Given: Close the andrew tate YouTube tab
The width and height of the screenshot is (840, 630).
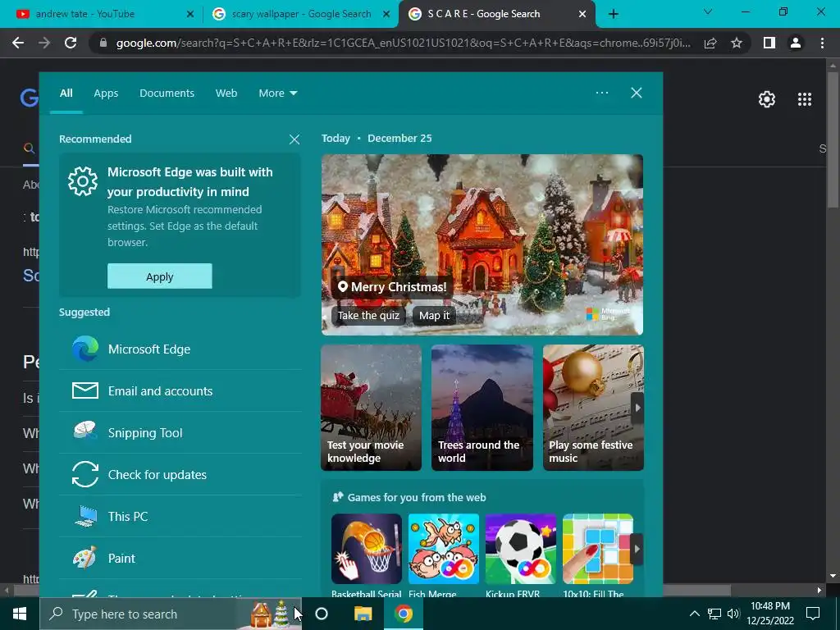Looking at the screenshot, I should pyautogui.click(x=190, y=14).
